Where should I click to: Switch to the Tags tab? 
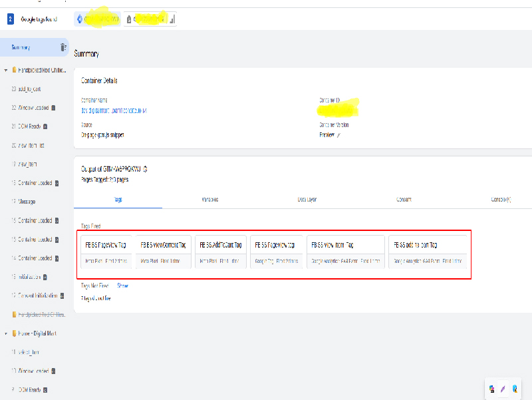click(118, 200)
